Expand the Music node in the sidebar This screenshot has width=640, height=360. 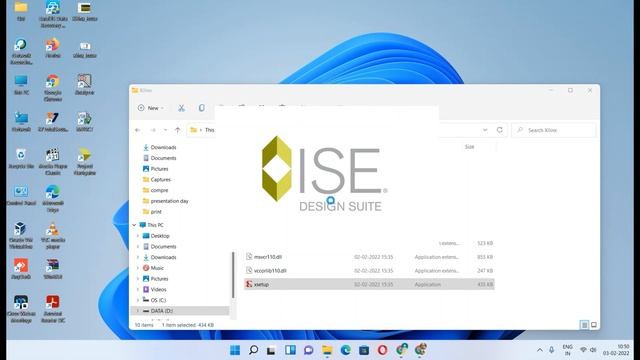(138, 268)
